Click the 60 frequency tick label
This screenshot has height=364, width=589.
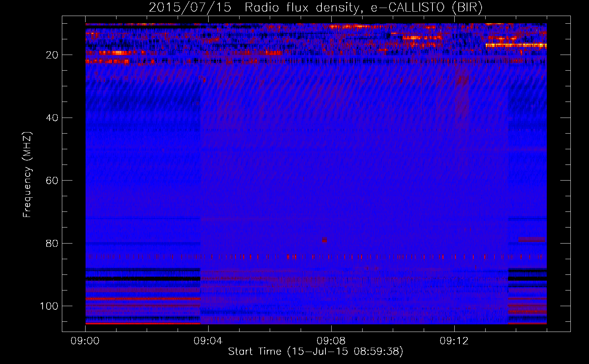[52, 181]
